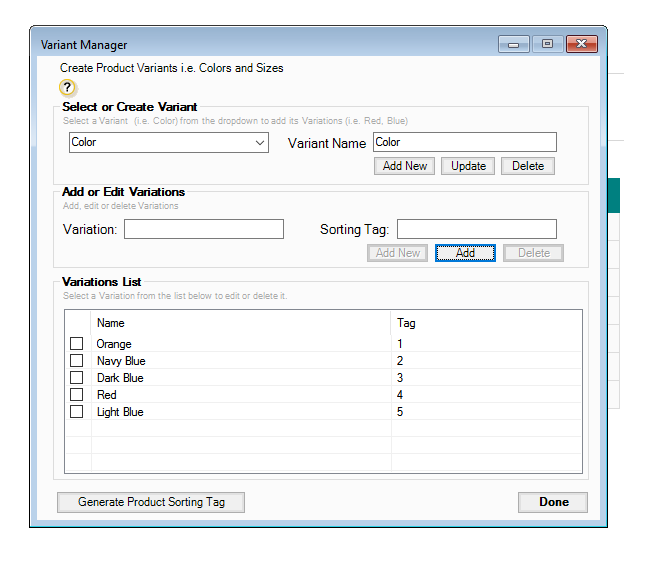This screenshot has height=565, width=652.
Task: Enable the Dark Blue checkbox
Action: pos(77,378)
